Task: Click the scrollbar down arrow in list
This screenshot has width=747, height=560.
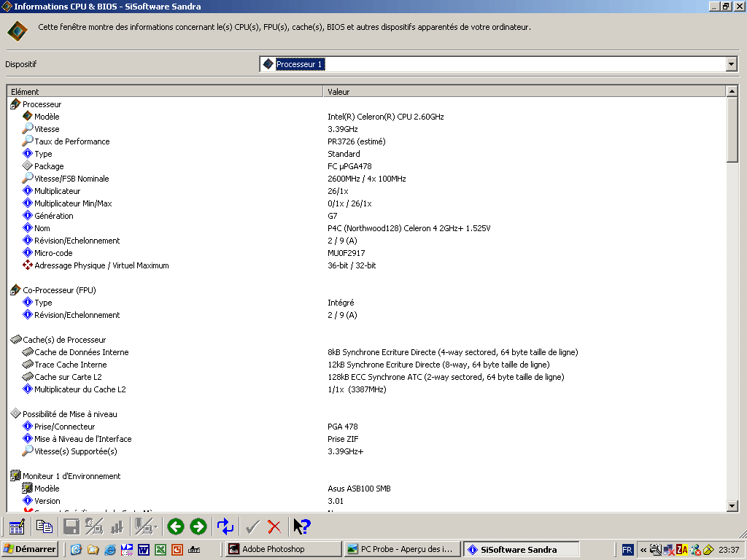Action: pos(732,506)
